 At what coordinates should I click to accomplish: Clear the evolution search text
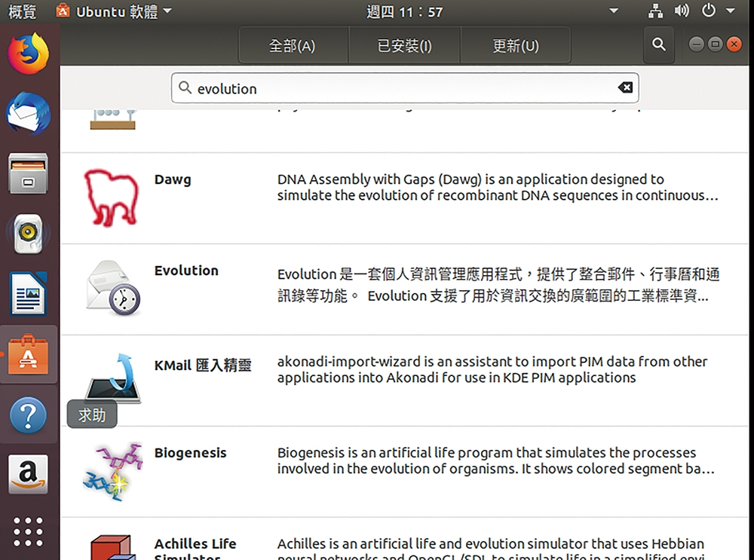[x=625, y=87]
